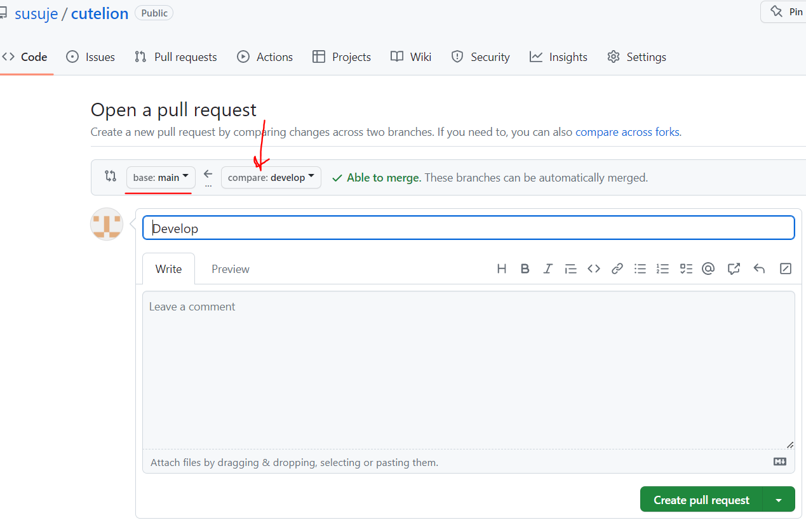Open the susuje owner link
Image resolution: width=806 pixels, height=532 pixels.
(36, 13)
